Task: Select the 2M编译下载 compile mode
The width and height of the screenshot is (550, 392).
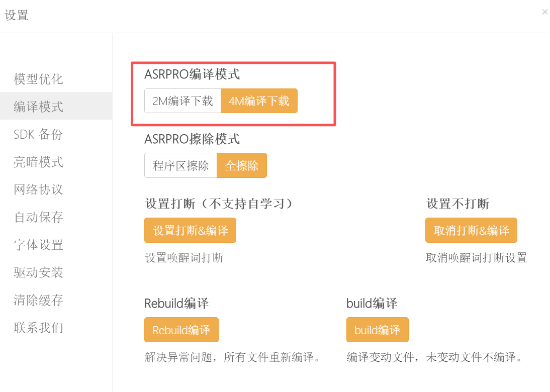Action: coord(182,101)
